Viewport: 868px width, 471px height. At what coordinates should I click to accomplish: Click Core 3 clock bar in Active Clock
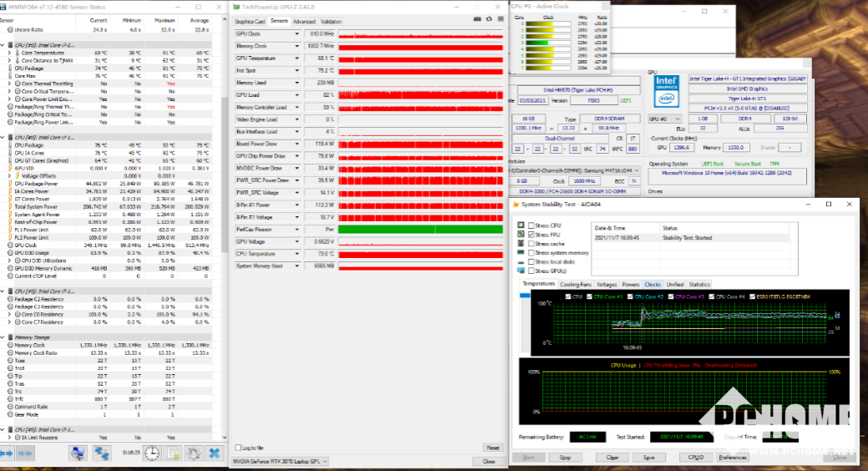click(547, 43)
